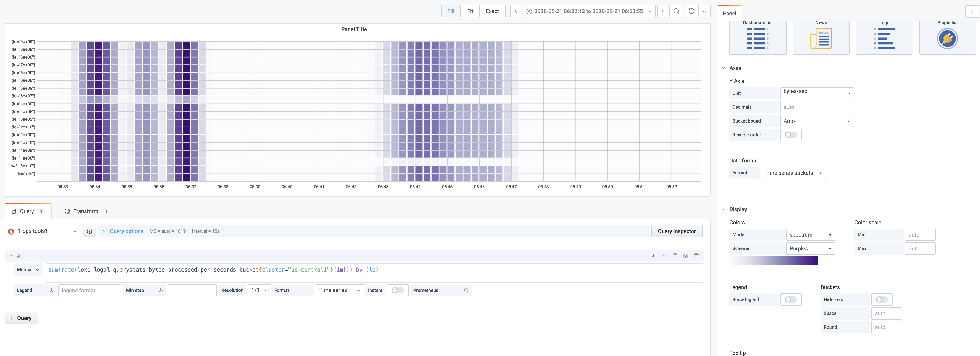The width and height of the screenshot is (980, 356).
Task: Click the legend format input field
Action: (90, 290)
